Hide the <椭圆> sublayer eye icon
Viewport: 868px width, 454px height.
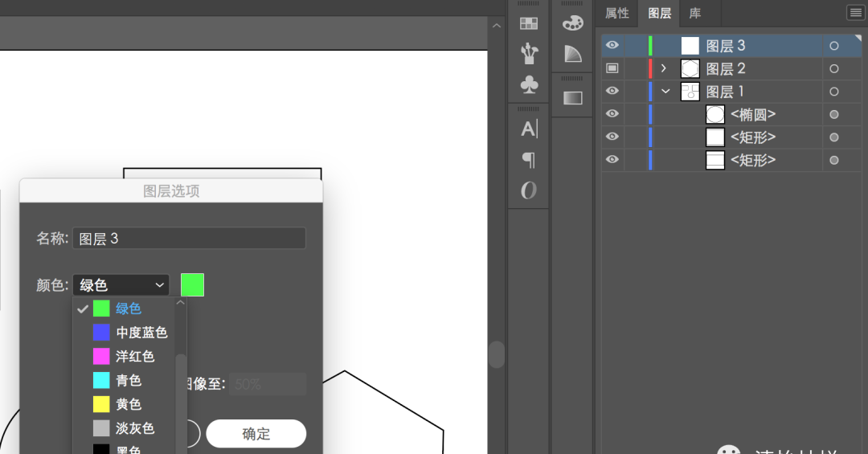coord(612,113)
